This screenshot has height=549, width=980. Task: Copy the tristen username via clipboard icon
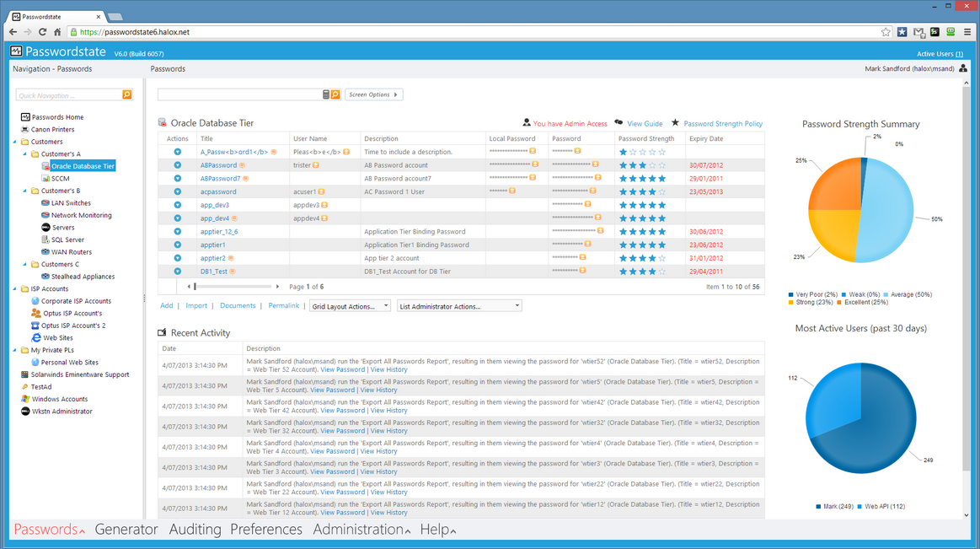pyautogui.click(x=316, y=165)
